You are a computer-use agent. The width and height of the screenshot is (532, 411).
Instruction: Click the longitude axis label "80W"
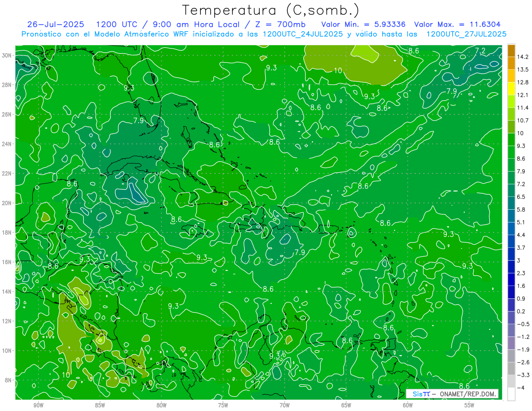(x=161, y=405)
